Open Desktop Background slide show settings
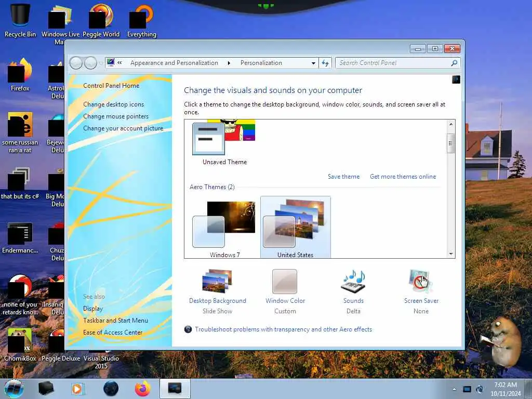Image resolution: width=532 pixels, height=399 pixels. [218, 291]
